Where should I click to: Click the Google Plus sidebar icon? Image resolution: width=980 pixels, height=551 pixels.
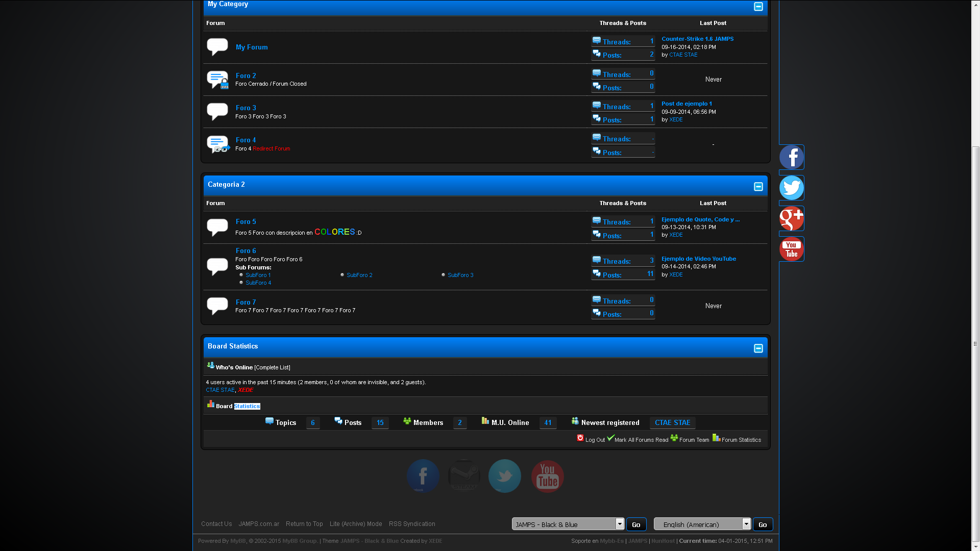pos(791,218)
